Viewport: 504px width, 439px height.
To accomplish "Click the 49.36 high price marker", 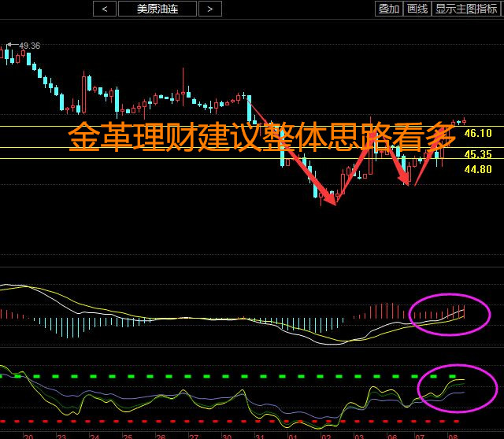I will (x=29, y=46).
